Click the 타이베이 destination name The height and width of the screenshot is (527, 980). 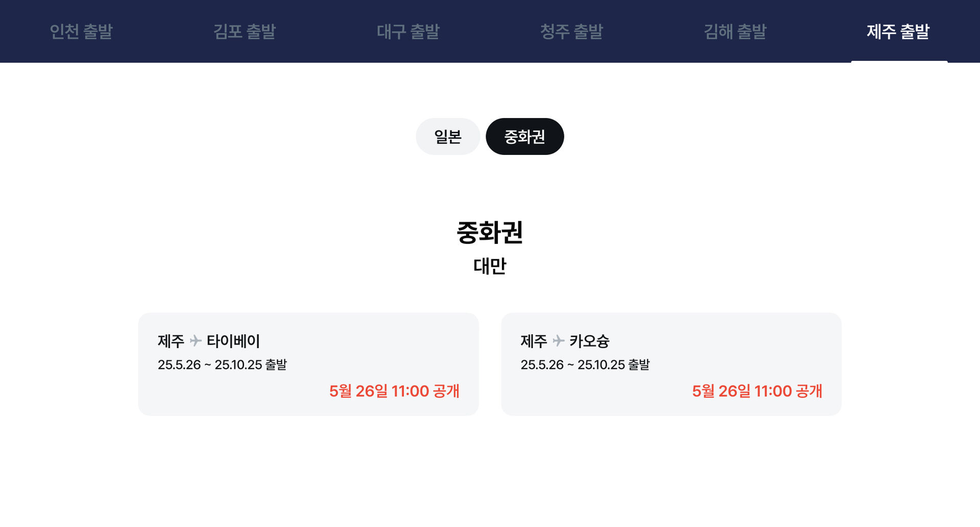point(233,341)
